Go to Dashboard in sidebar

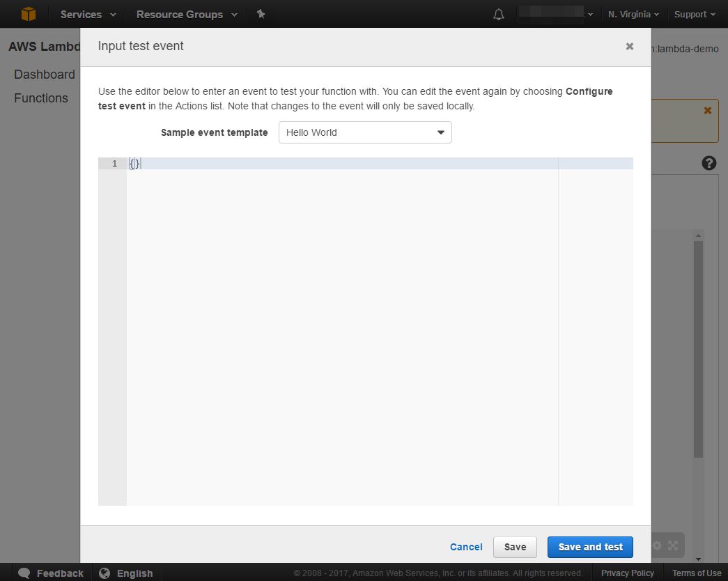click(x=45, y=75)
